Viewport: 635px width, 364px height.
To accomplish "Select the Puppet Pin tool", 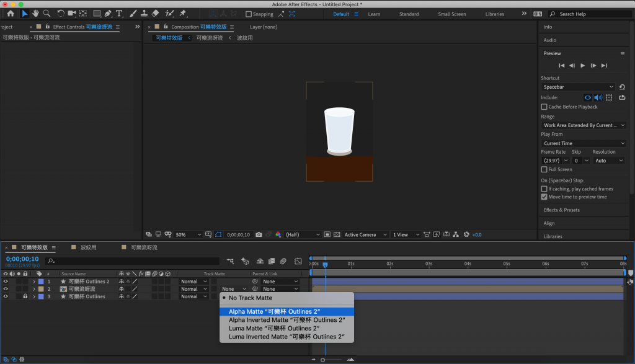I will click(183, 14).
